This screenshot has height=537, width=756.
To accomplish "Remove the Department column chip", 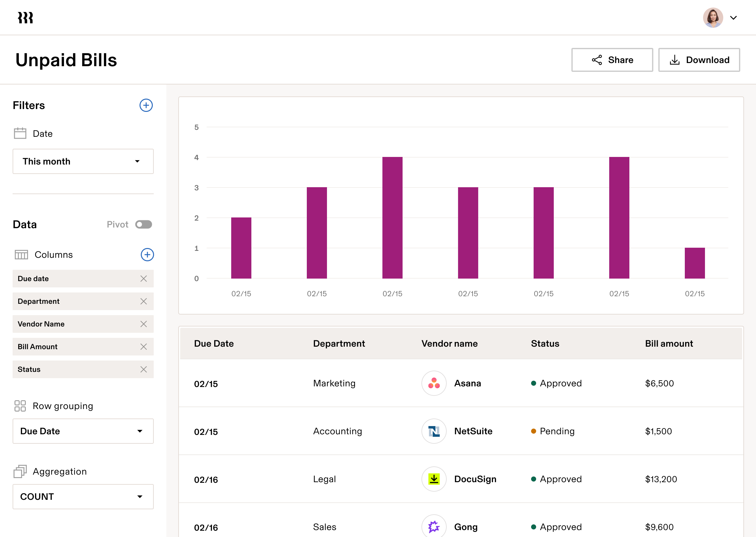I will [x=143, y=301].
